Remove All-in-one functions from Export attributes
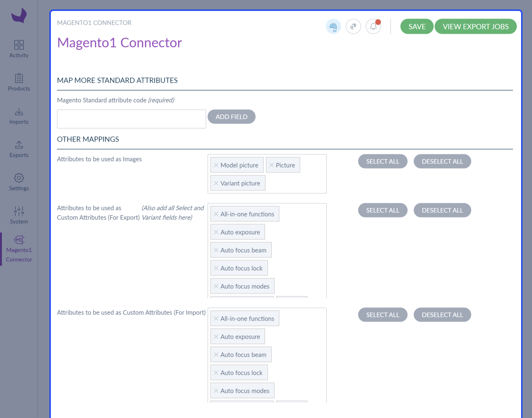Screen dimensions: 532x418 pos(216,214)
